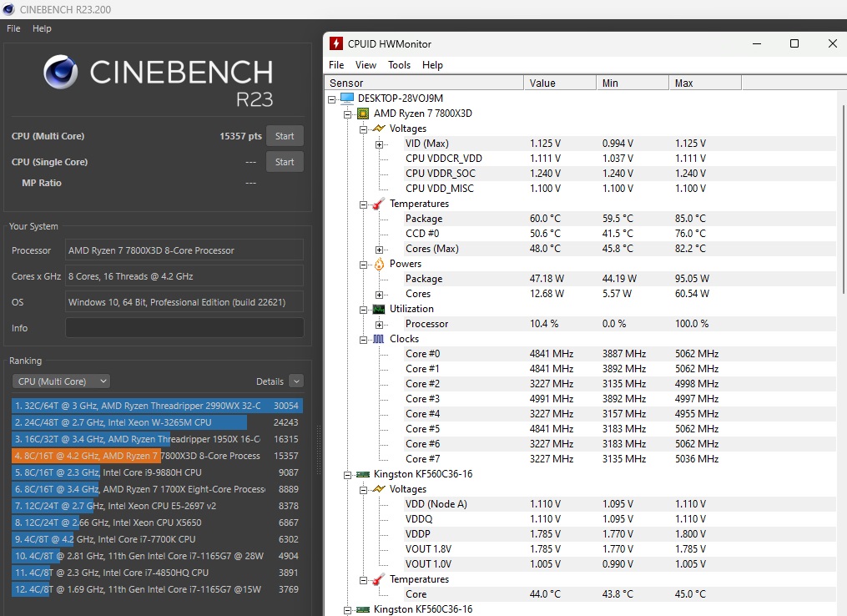Collapse the Clocks section
Screen dimensions: 847x616
(364, 340)
